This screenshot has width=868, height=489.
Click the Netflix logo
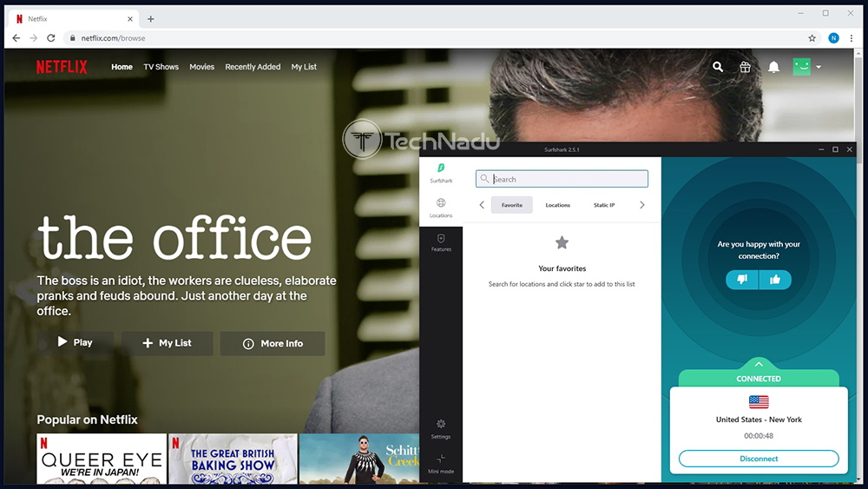pos(62,67)
